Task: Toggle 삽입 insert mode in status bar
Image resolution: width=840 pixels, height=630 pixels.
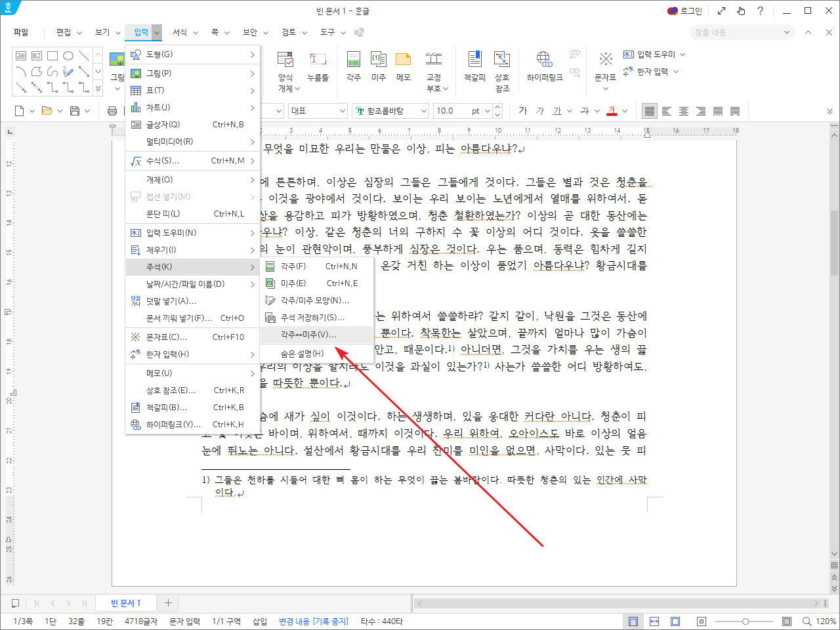Action: (260, 621)
